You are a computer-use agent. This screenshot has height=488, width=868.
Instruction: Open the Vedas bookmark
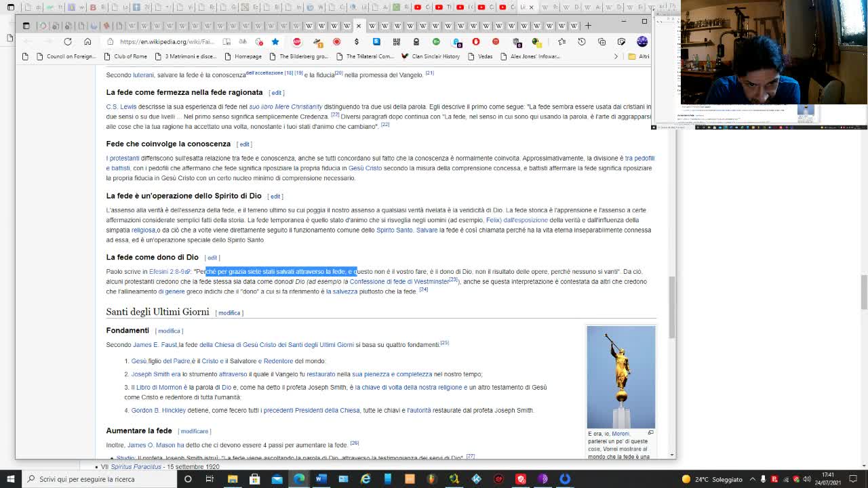pos(479,56)
